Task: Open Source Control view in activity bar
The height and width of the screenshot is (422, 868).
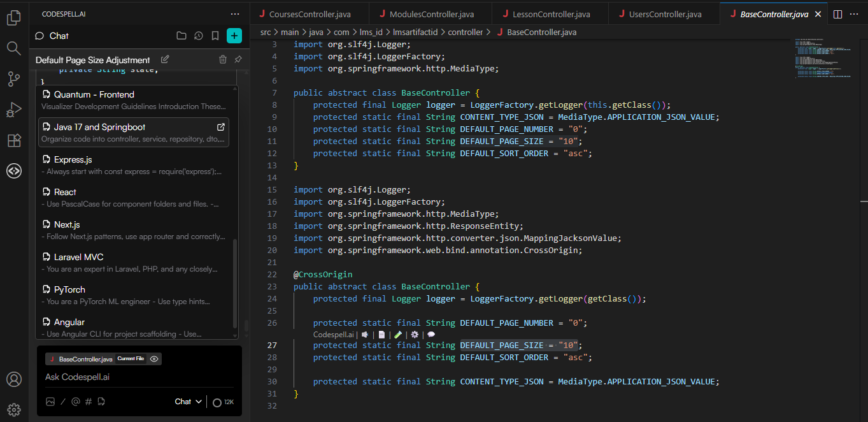Action: (x=14, y=79)
